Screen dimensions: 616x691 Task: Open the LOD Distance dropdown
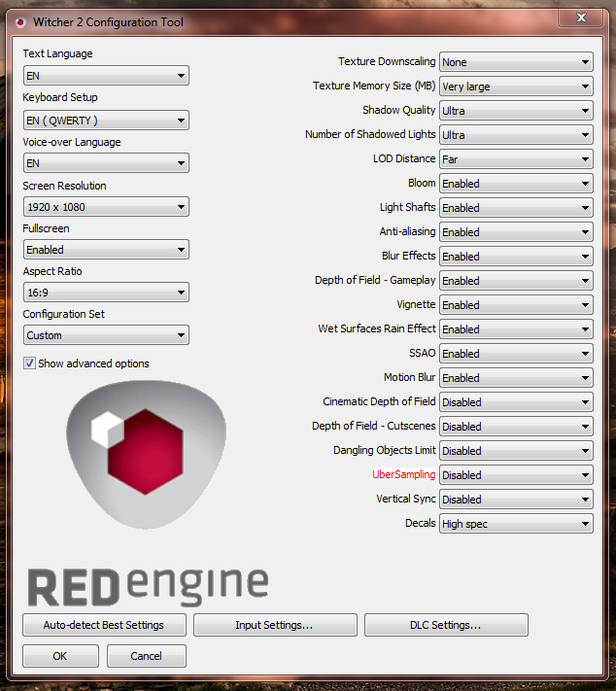coord(516,158)
